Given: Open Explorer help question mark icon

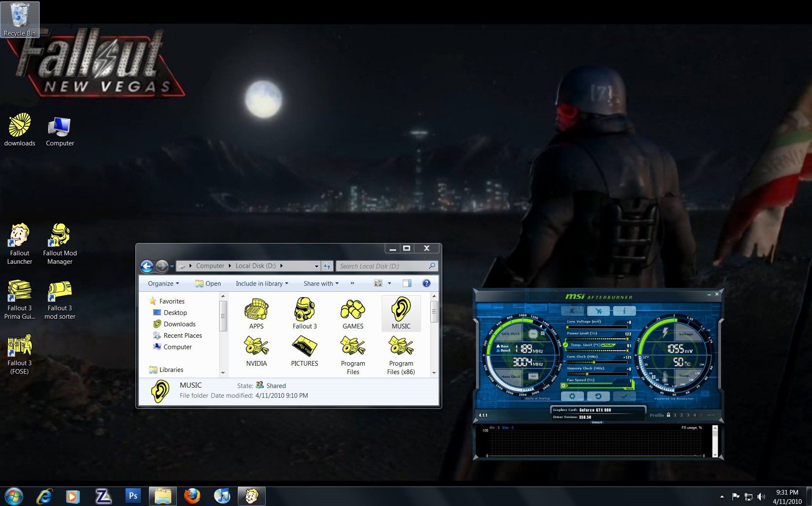Looking at the screenshot, I should [x=427, y=283].
